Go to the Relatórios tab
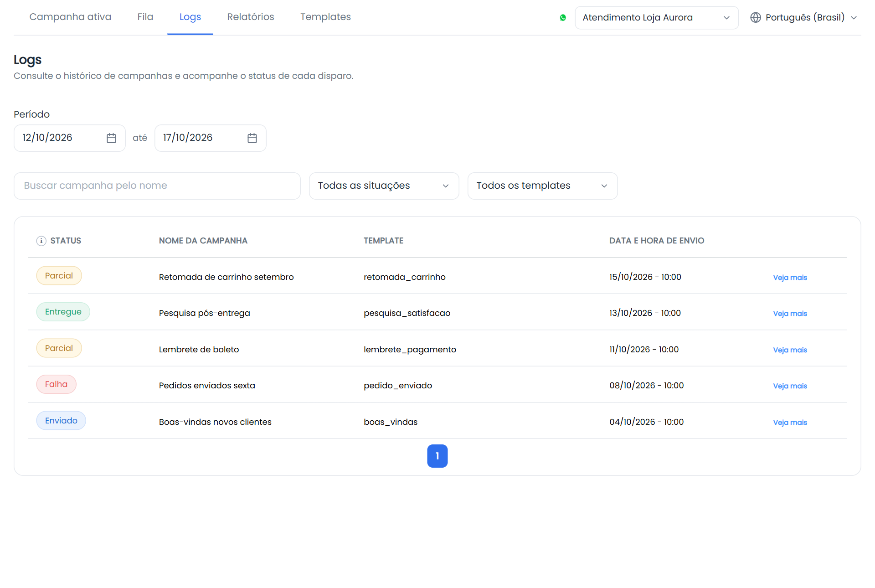This screenshot has height=588, width=875. pos(251,17)
